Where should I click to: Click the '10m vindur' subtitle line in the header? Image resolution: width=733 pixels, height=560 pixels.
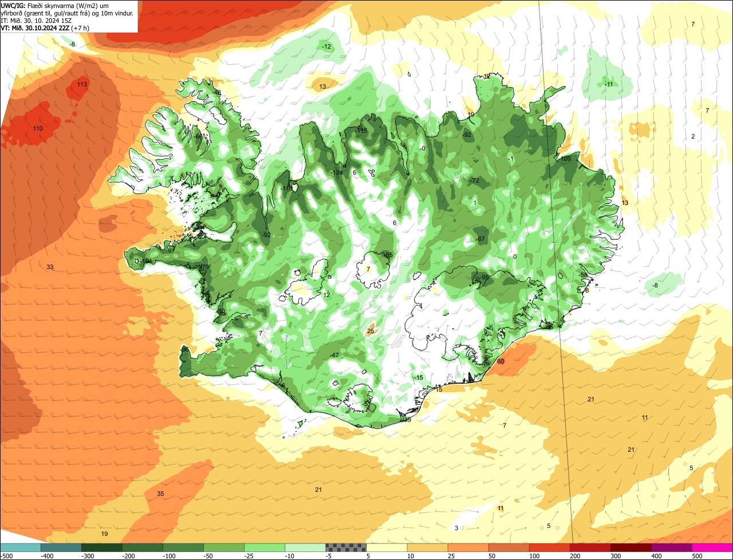pyautogui.click(x=68, y=13)
